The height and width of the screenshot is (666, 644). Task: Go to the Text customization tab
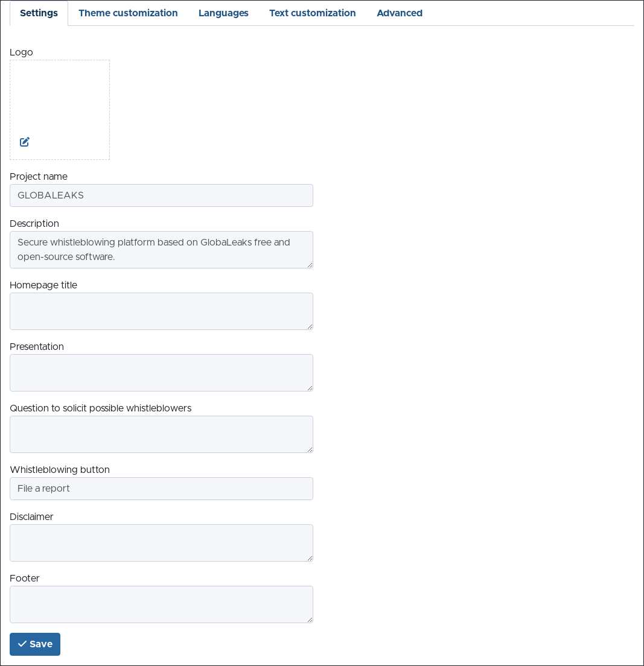312,13
